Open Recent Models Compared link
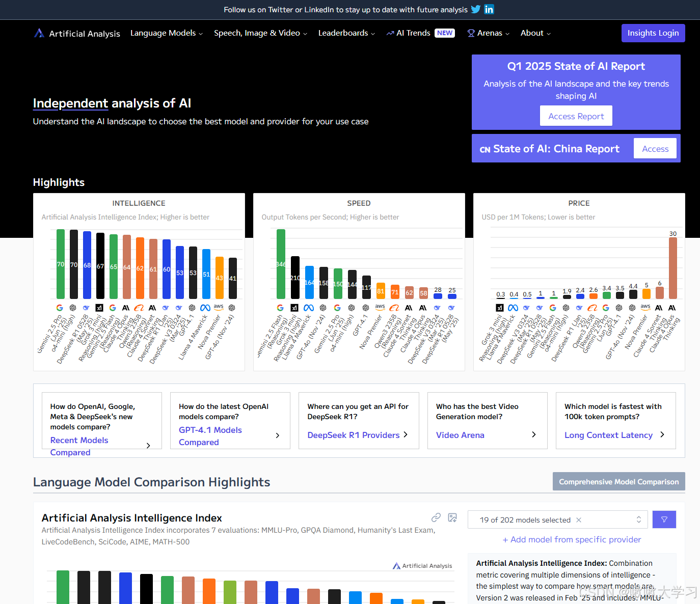The width and height of the screenshot is (700, 604). pyautogui.click(x=79, y=446)
